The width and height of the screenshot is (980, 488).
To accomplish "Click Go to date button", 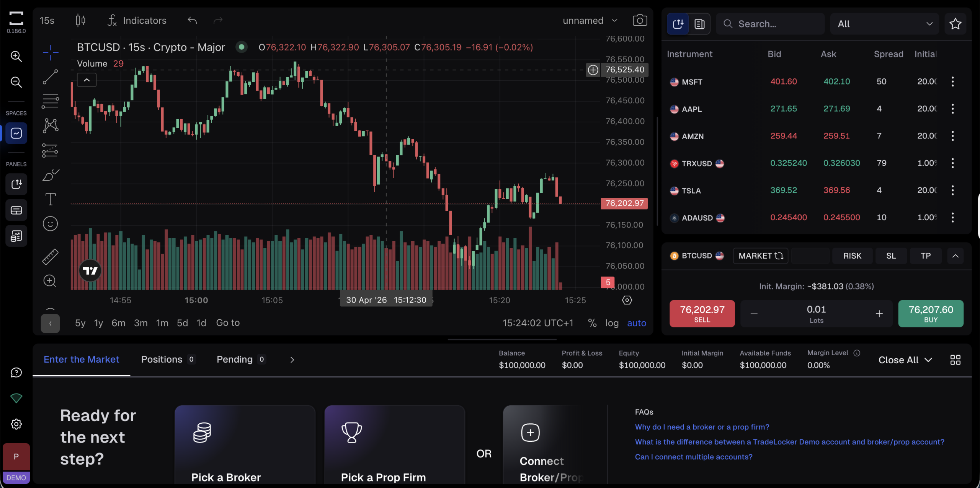I will click(x=228, y=323).
